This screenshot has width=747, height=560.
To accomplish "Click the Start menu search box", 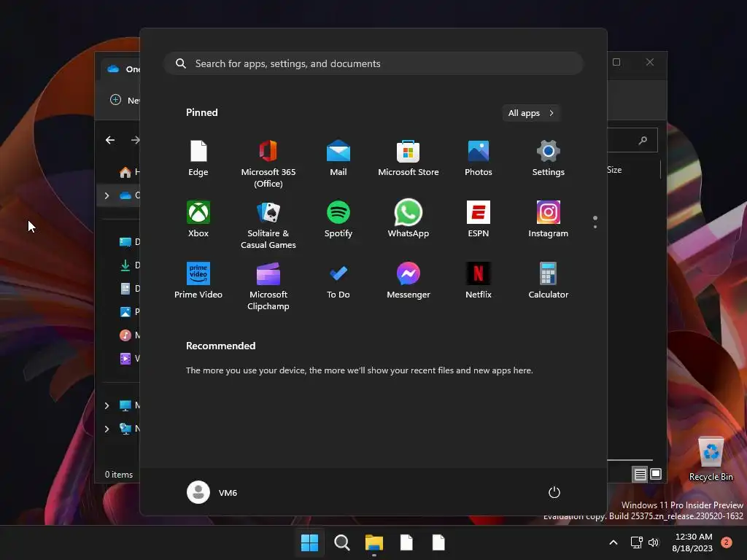I will (373, 63).
